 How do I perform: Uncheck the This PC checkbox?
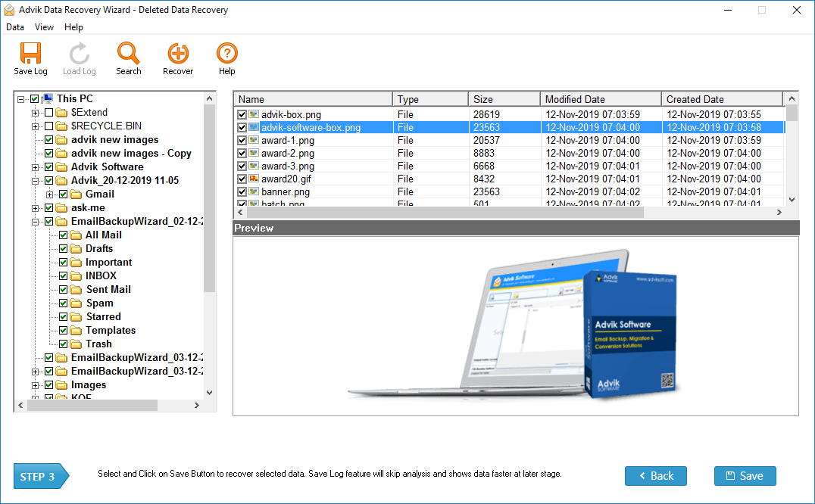34,98
